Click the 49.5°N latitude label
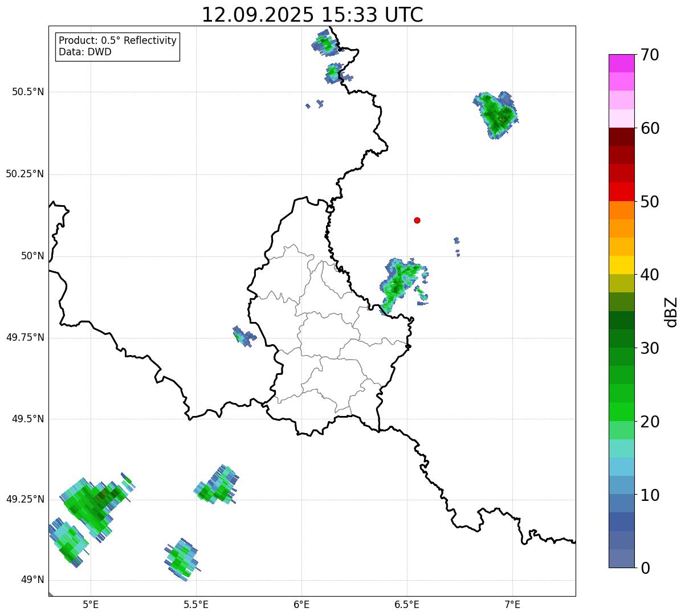The image size is (685, 616). 28,419
